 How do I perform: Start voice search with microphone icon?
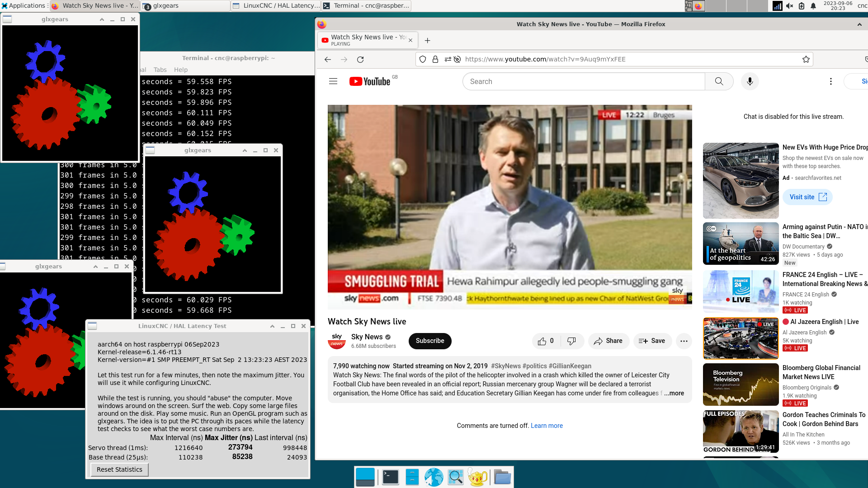tap(750, 81)
